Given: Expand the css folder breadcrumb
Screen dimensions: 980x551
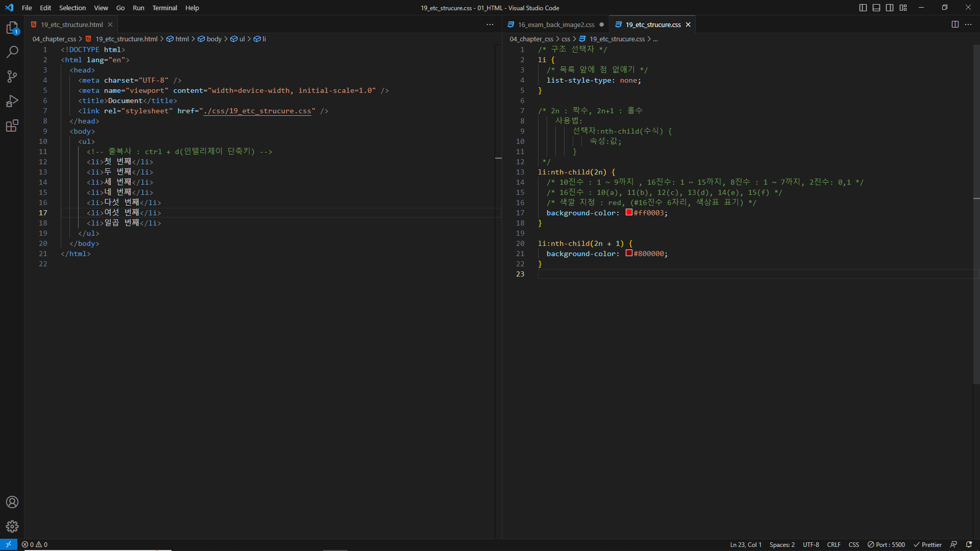Looking at the screenshot, I should tap(566, 39).
